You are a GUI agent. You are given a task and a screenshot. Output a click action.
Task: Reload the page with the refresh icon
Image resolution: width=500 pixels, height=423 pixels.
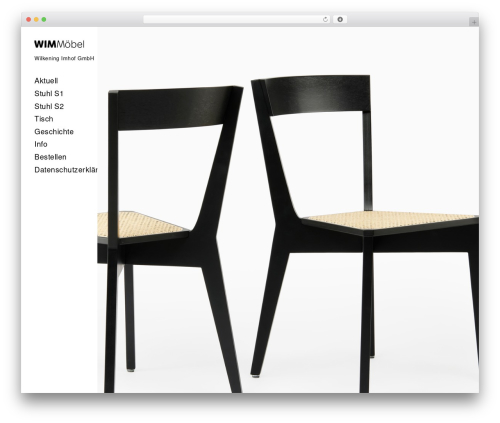click(325, 19)
